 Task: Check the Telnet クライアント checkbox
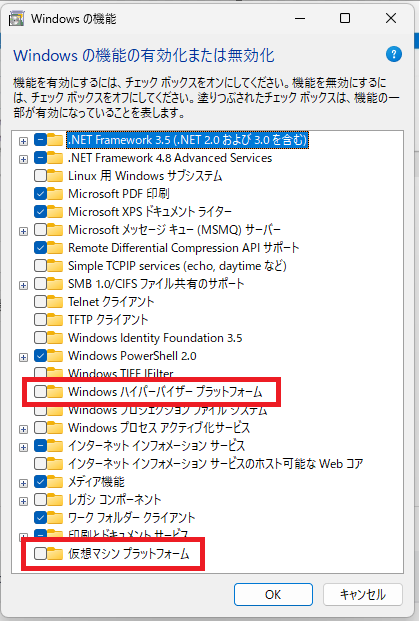click(x=40, y=302)
